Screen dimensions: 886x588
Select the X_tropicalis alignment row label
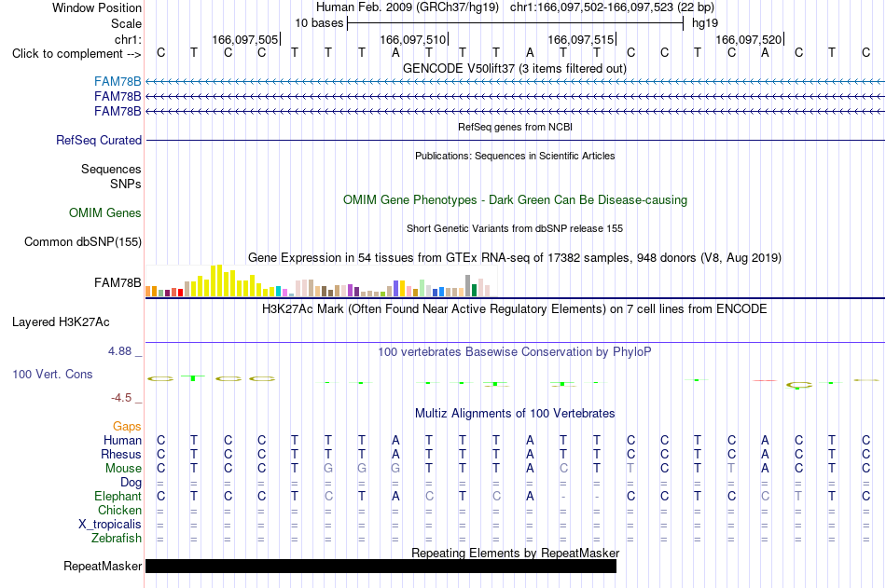pyautogui.click(x=110, y=525)
